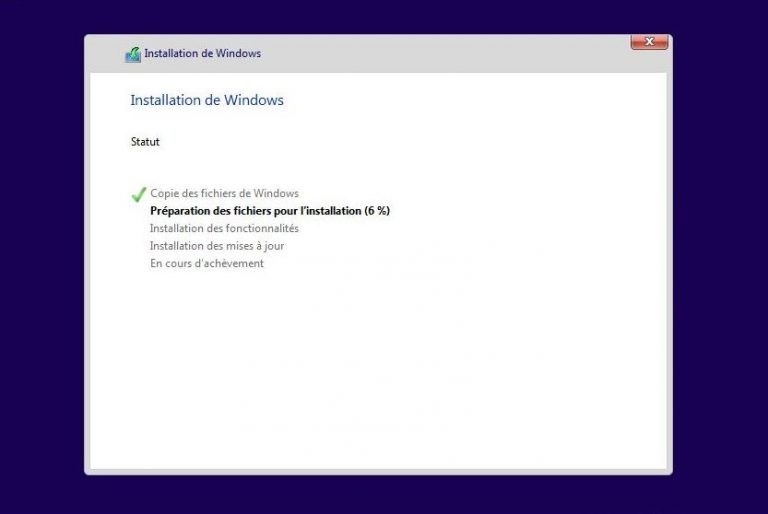This screenshot has width=768, height=514.
Task: Select the 'En cours d'achèvement' step
Action: (207, 263)
